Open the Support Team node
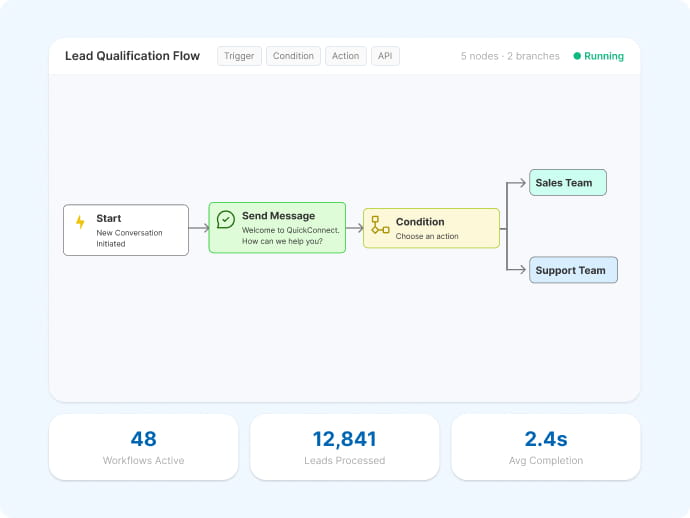This screenshot has width=690, height=518. 573,270
